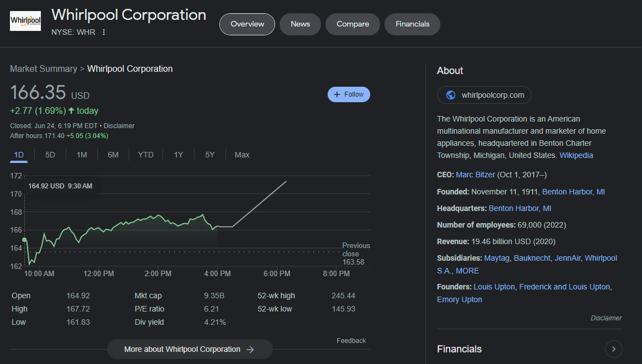Click the Feedback link below the stats
Screen dimensions: 642x364
point(351,341)
